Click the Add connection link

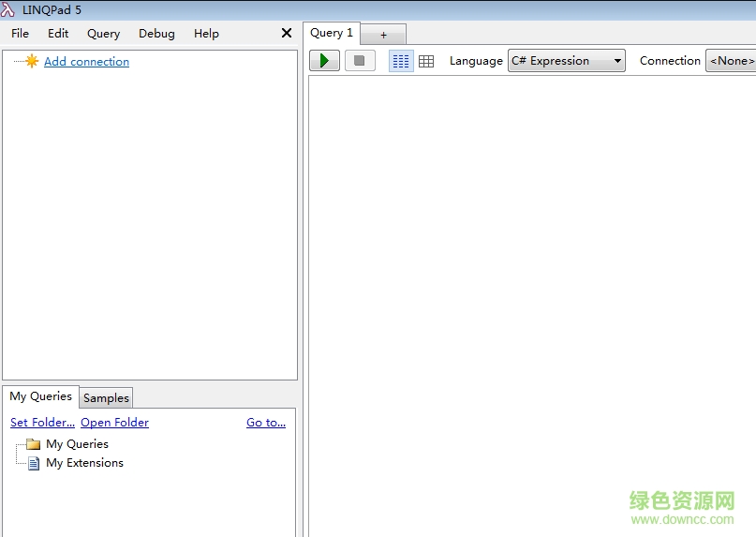[86, 62]
